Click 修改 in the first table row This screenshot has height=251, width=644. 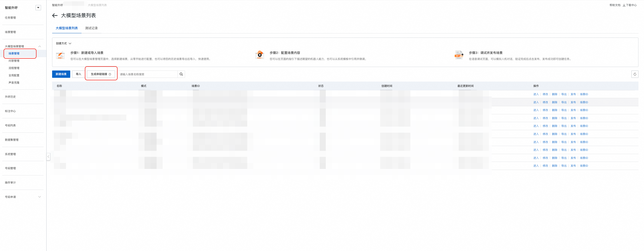coord(545,94)
